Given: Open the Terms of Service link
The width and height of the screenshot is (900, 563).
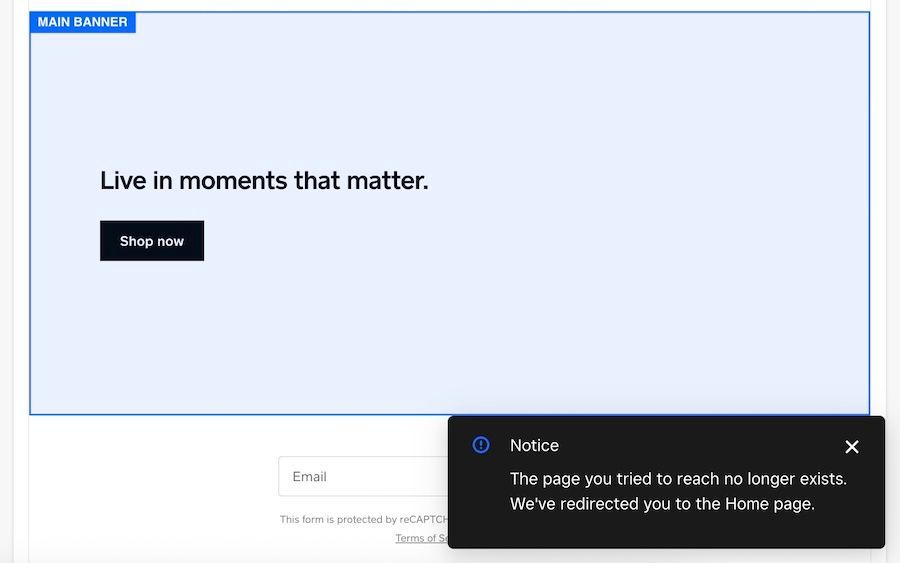Looking at the screenshot, I should click(x=421, y=538).
